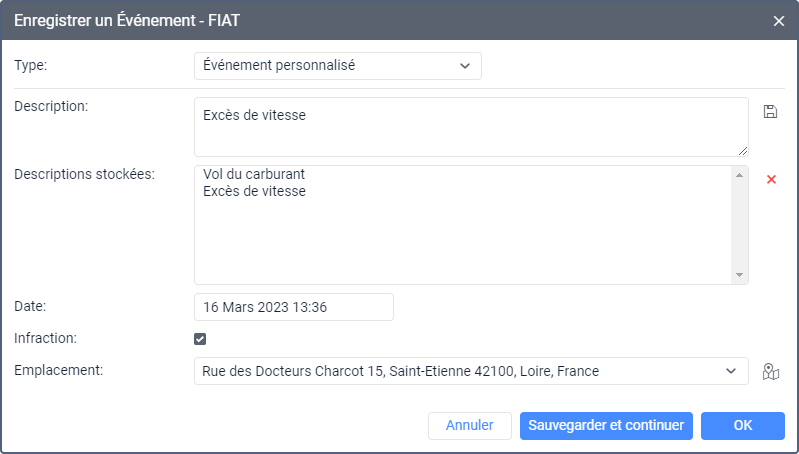Image resolution: width=799 pixels, height=454 pixels.
Task: Click the description textarea resize handle
Action: pos(742,150)
